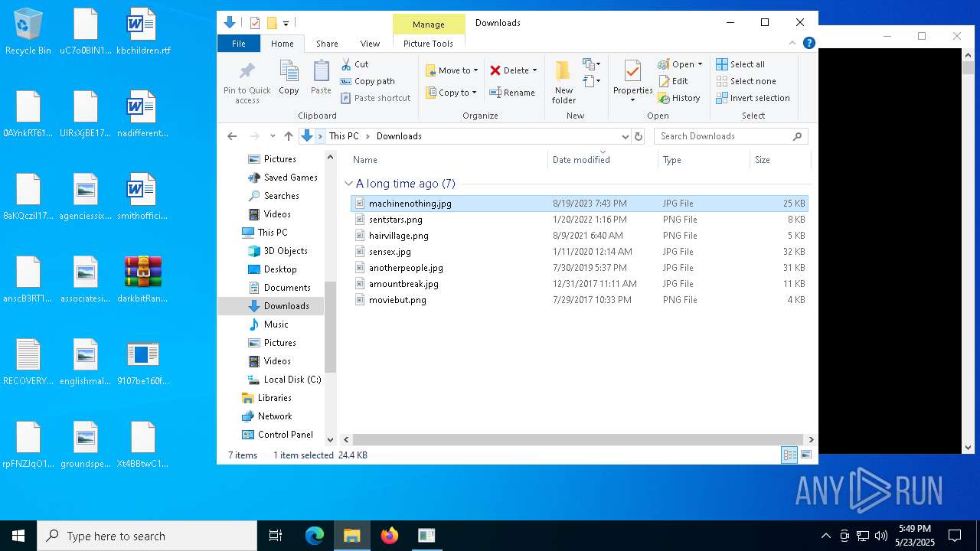Open the File menu tab
This screenshot has width=980, height=551.
tap(239, 44)
